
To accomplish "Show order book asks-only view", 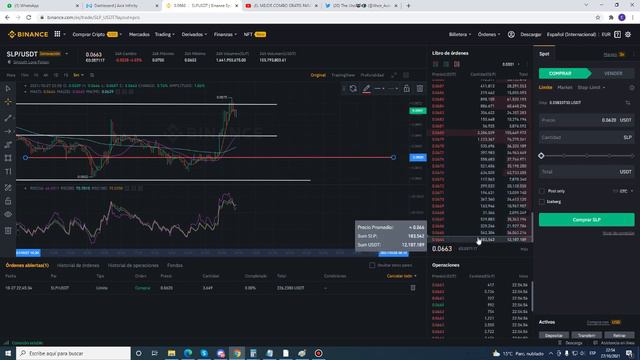I will (457, 64).
